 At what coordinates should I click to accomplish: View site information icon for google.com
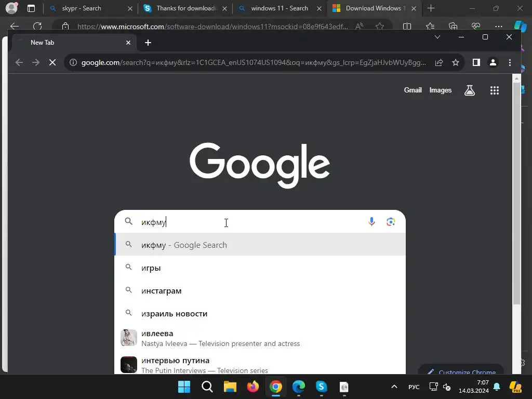(x=73, y=62)
